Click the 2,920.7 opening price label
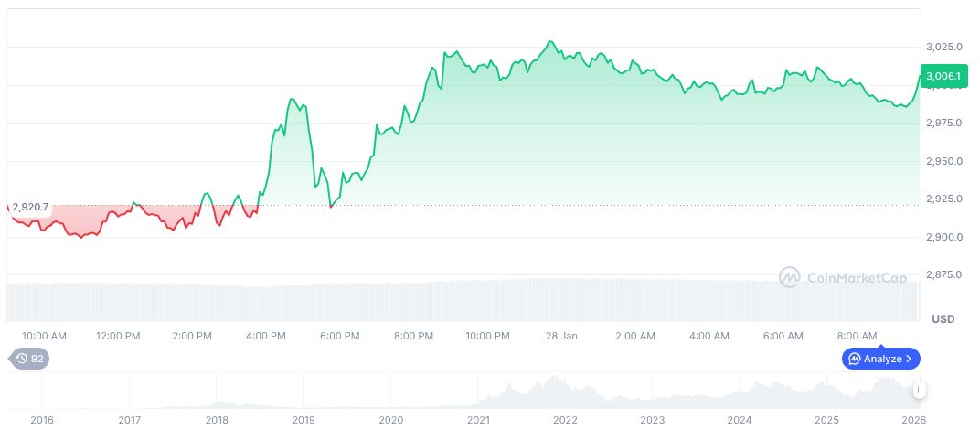Screen dimensions: 980x430 (x=31, y=207)
